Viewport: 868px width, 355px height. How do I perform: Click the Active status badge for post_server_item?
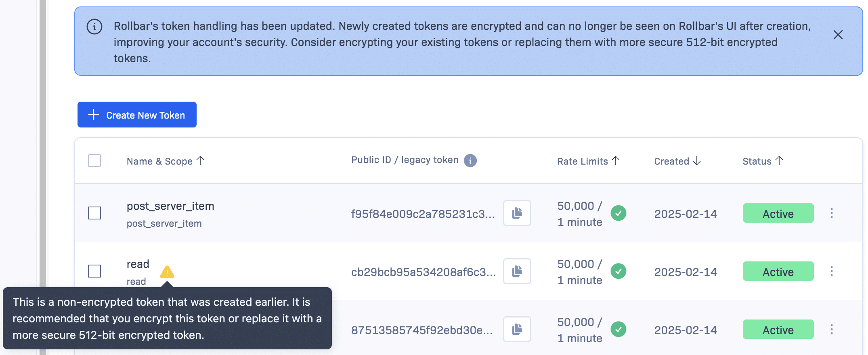778,213
